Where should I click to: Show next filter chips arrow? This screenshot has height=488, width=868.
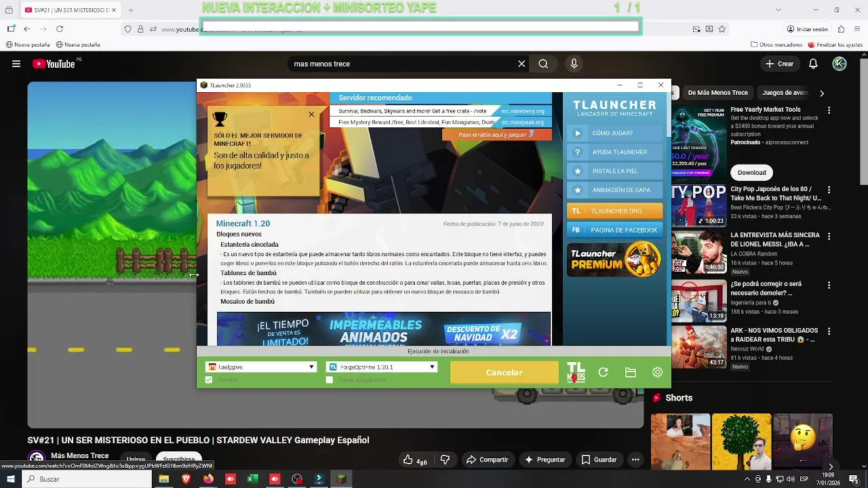click(x=822, y=93)
